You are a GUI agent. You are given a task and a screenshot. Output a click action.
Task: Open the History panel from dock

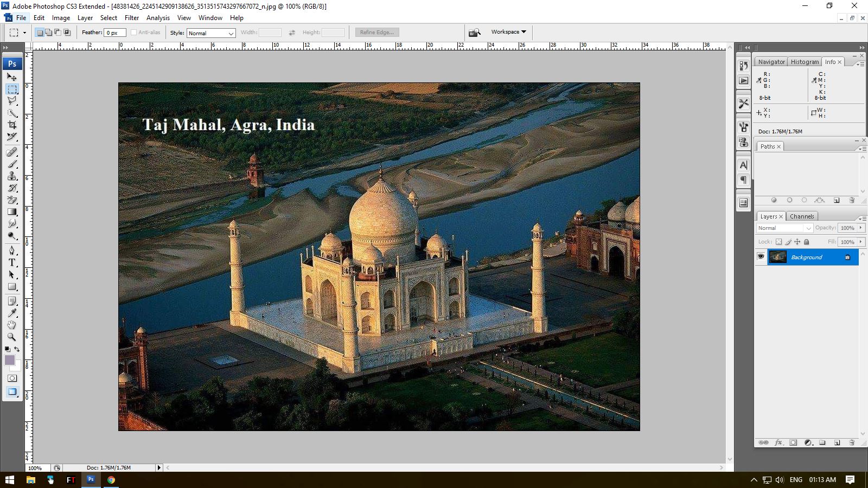pyautogui.click(x=743, y=66)
